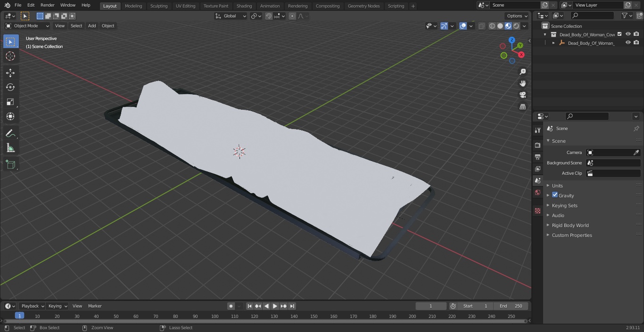Open the pivot point dropdown
The image size is (644, 332).
(256, 16)
